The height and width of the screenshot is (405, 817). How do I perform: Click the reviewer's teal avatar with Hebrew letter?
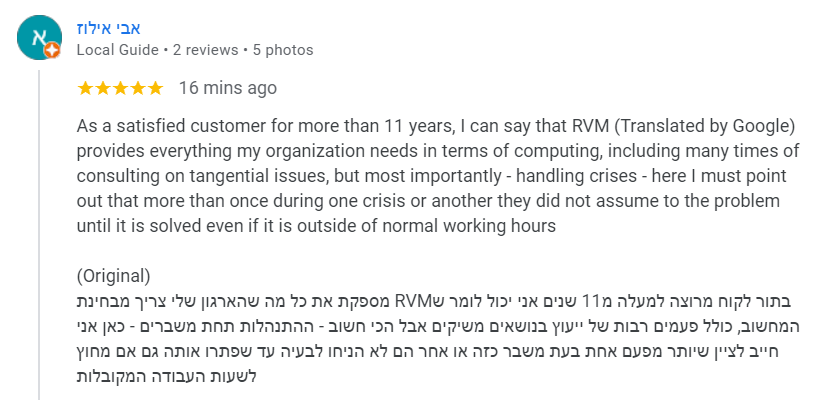coord(39,38)
